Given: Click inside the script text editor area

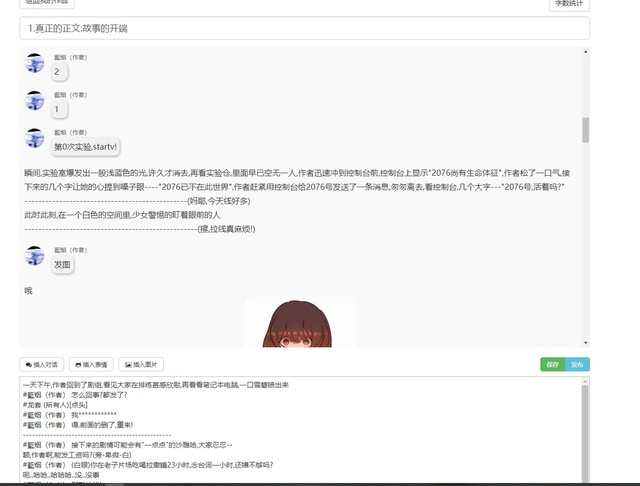Looking at the screenshot, I should (x=300, y=430).
